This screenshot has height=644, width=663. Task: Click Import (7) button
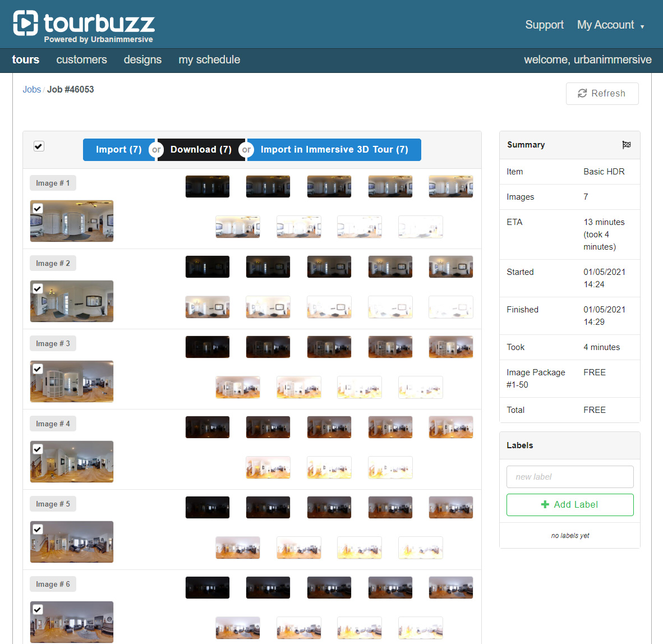click(x=118, y=150)
